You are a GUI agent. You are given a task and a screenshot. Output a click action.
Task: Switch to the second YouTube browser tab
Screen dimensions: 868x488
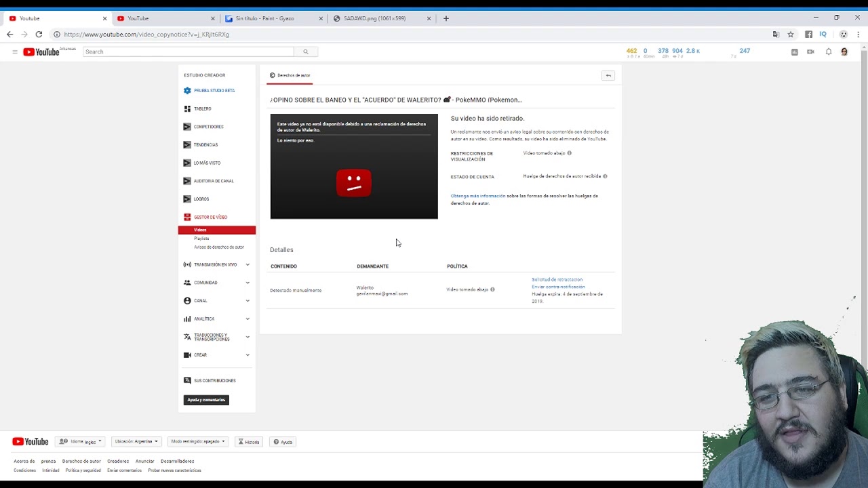click(x=166, y=18)
